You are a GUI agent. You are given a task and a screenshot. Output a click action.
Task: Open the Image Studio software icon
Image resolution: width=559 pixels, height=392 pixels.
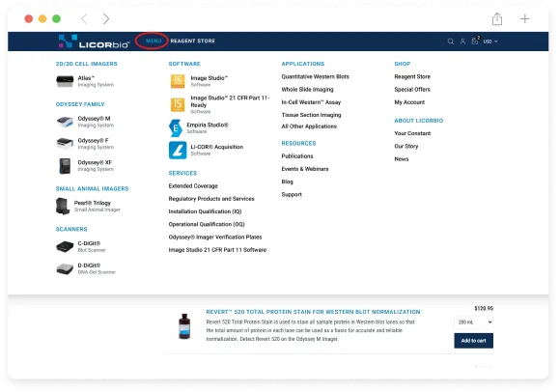pyautogui.click(x=178, y=81)
